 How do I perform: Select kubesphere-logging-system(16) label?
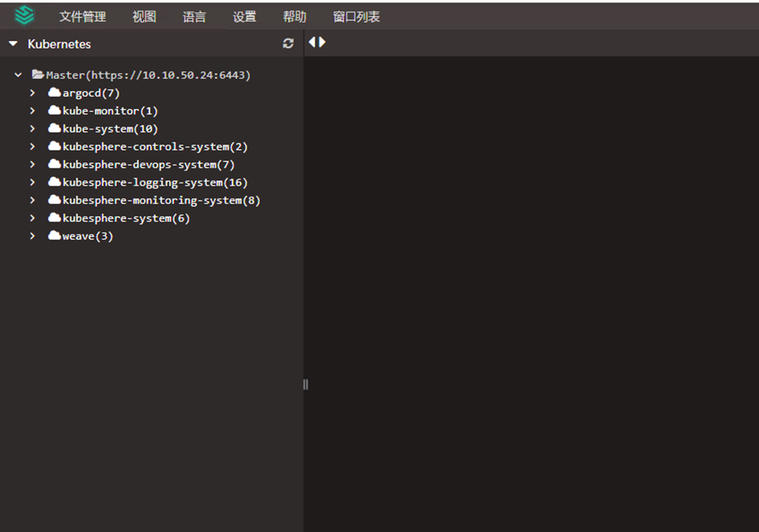(155, 183)
